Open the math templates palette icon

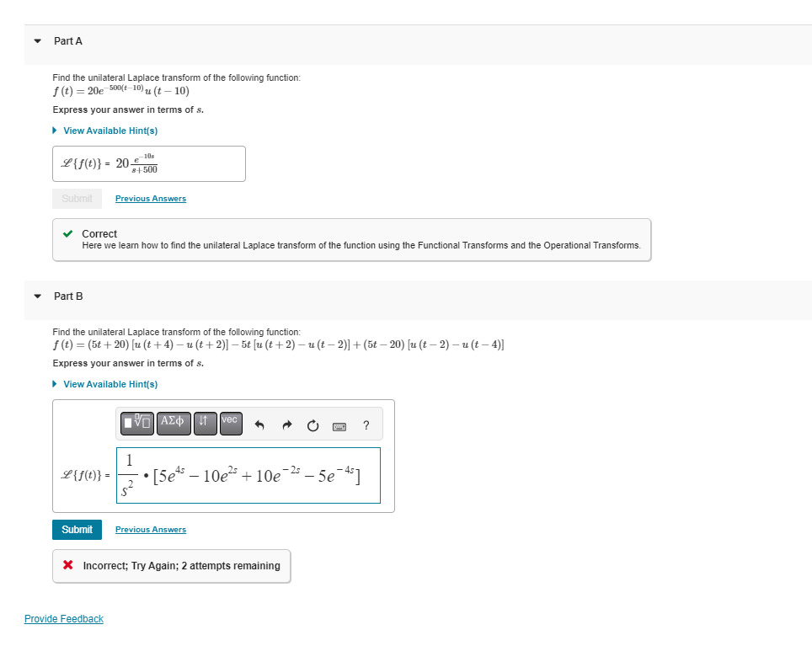coord(136,423)
